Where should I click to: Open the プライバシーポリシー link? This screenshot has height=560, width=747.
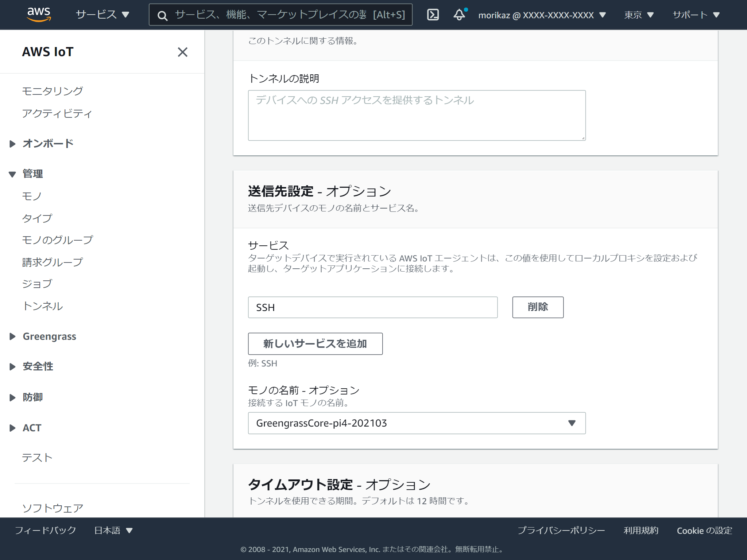click(x=561, y=530)
